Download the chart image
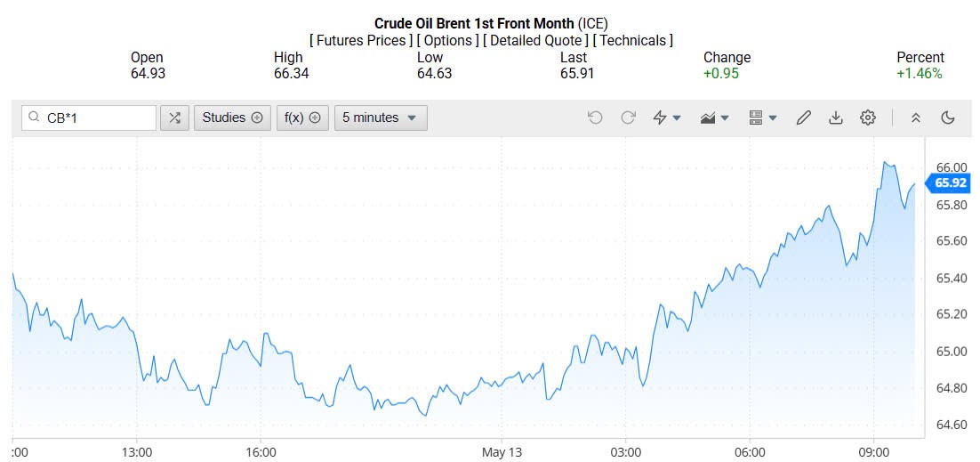 [x=835, y=118]
